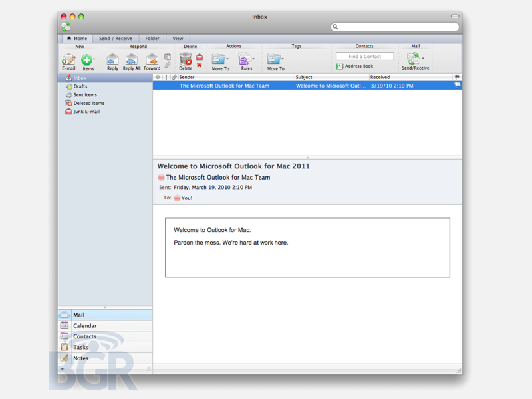The height and width of the screenshot is (399, 532).
Task: Click the sender presence icon in the reading pane
Action: click(162, 177)
